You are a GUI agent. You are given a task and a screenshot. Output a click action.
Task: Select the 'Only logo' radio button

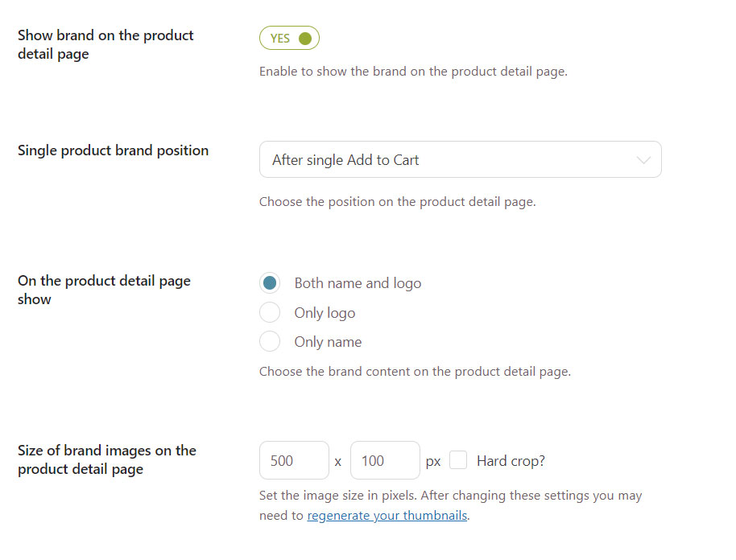point(270,312)
